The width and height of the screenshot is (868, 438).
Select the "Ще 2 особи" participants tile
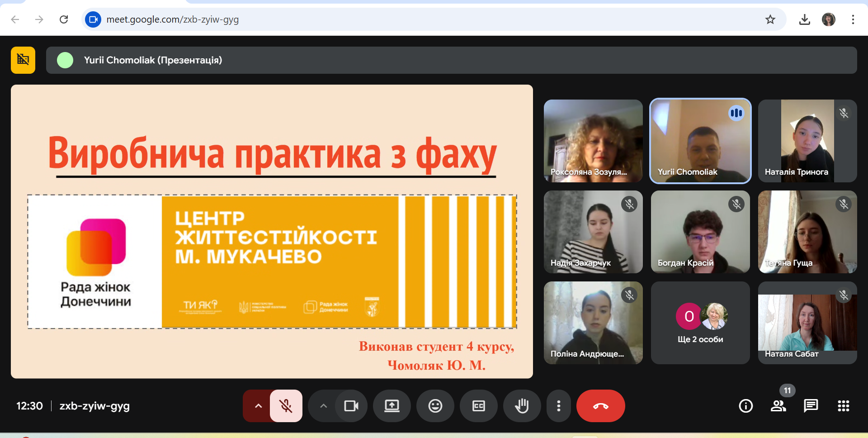(700, 323)
